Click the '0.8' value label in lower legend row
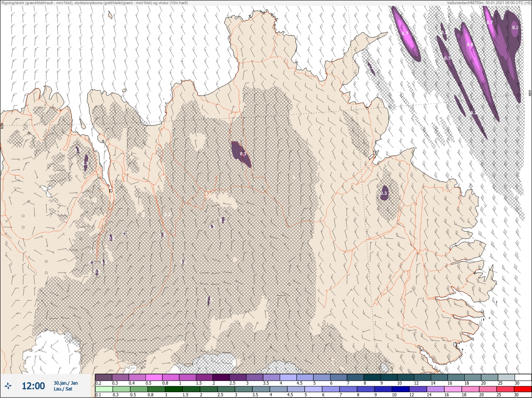Image resolution: width=532 pixels, height=398 pixels. (x=150, y=395)
